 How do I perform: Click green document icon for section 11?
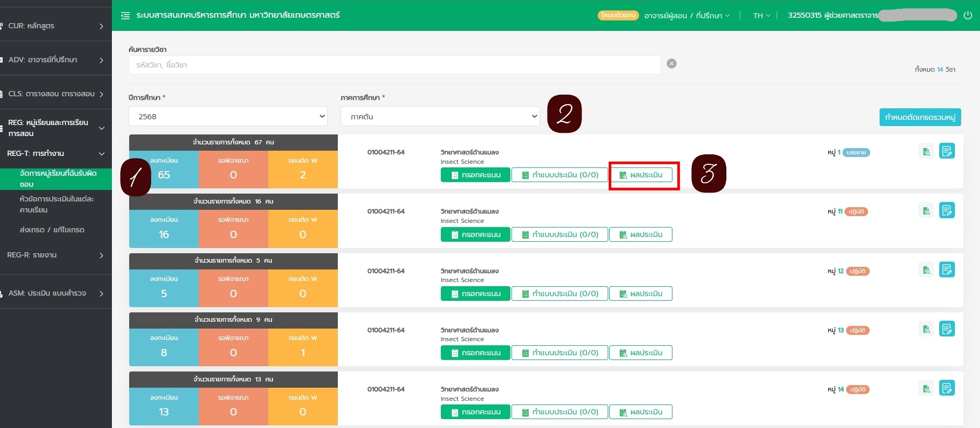coord(926,211)
